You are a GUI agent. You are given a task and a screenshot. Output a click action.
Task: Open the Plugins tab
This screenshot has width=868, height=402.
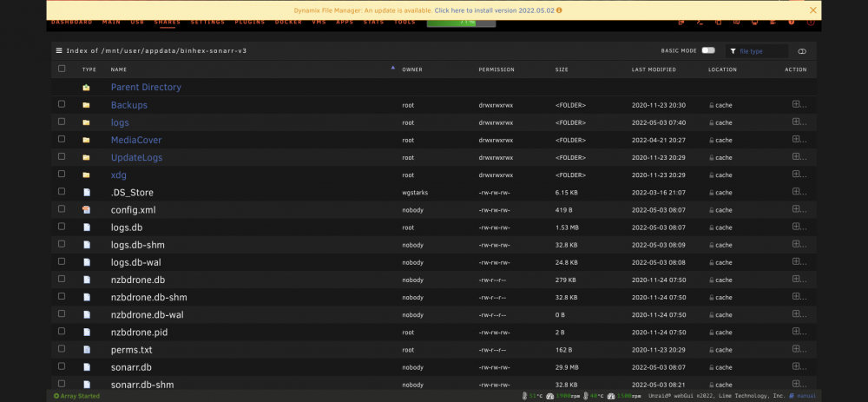(250, 23)
